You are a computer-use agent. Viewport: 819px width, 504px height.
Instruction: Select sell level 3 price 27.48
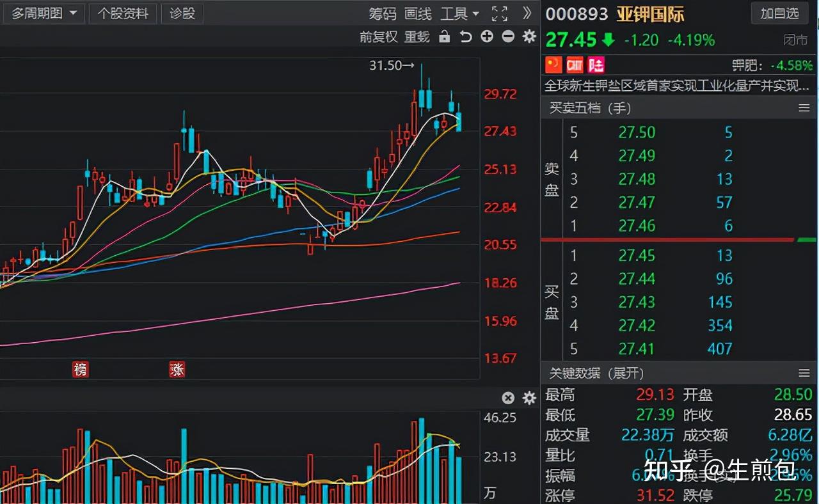point(637,179)
